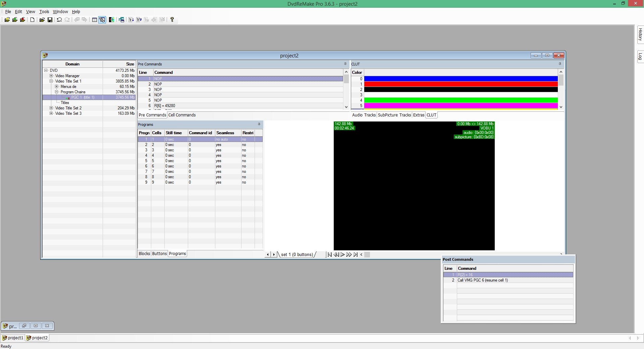Select the 'set 1 (0 buttons)' tab
The image size is (644, 349).
coord(297,255)
